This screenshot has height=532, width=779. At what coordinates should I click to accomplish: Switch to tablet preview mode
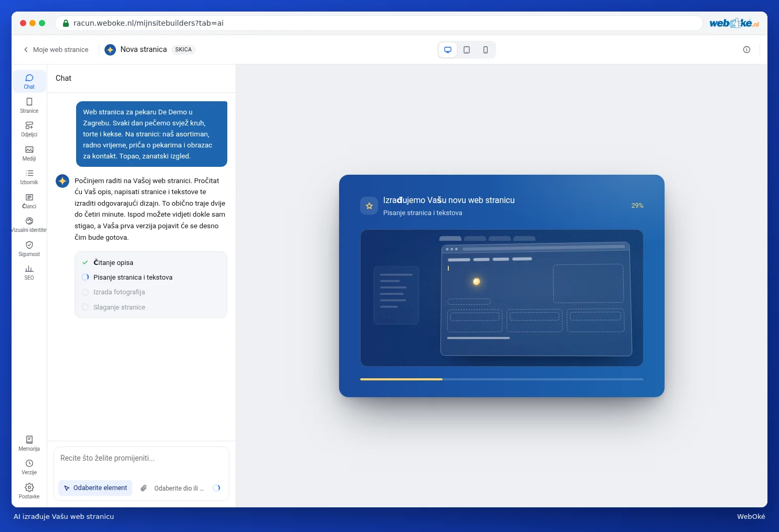click(467, 50)
